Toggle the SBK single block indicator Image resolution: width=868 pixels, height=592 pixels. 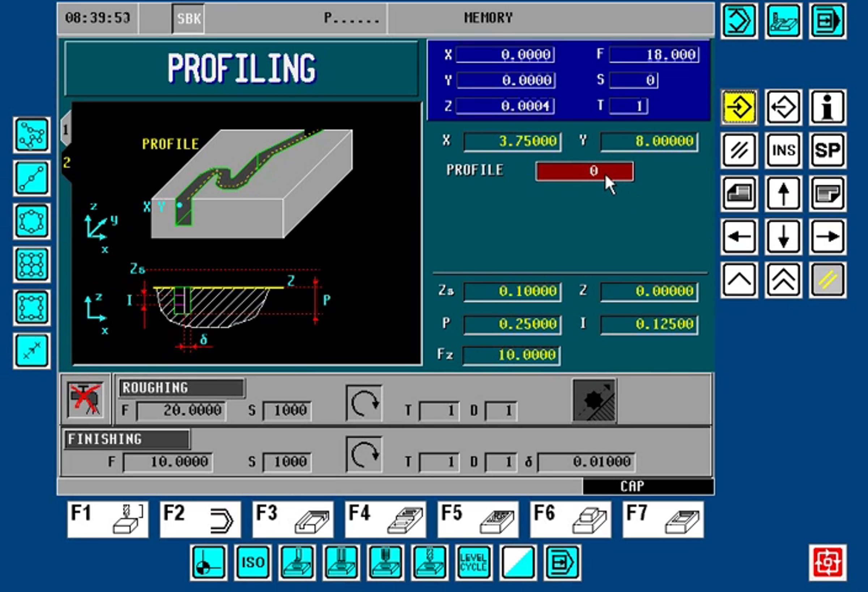click(188, 18)
